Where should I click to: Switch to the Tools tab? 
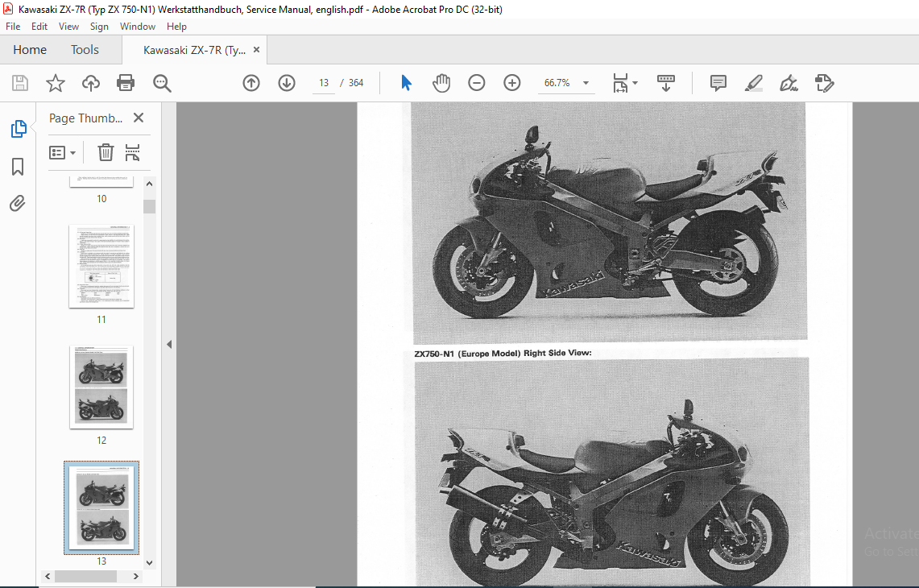tap(85, 50)
